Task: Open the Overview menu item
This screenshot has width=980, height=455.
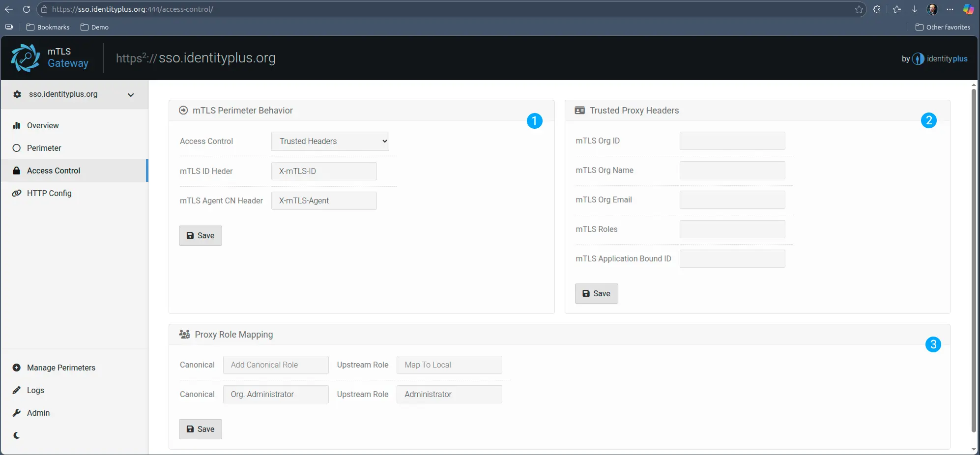Action: [43, 126]
